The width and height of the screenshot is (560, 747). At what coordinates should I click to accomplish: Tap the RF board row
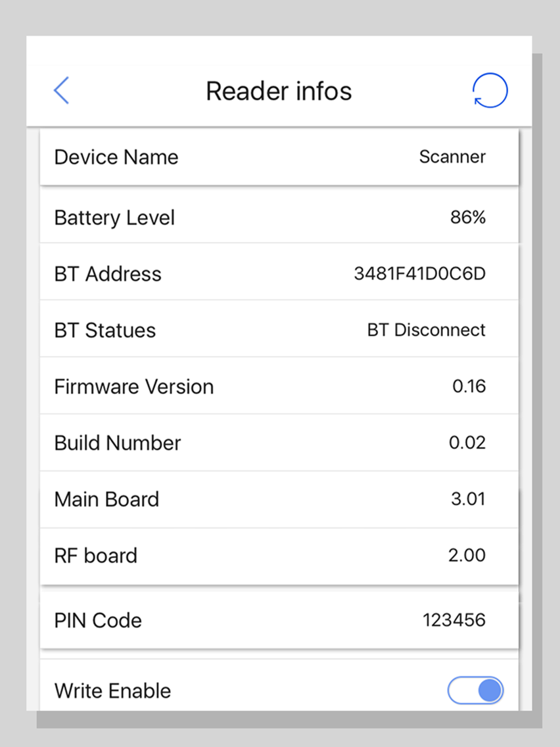279,556
